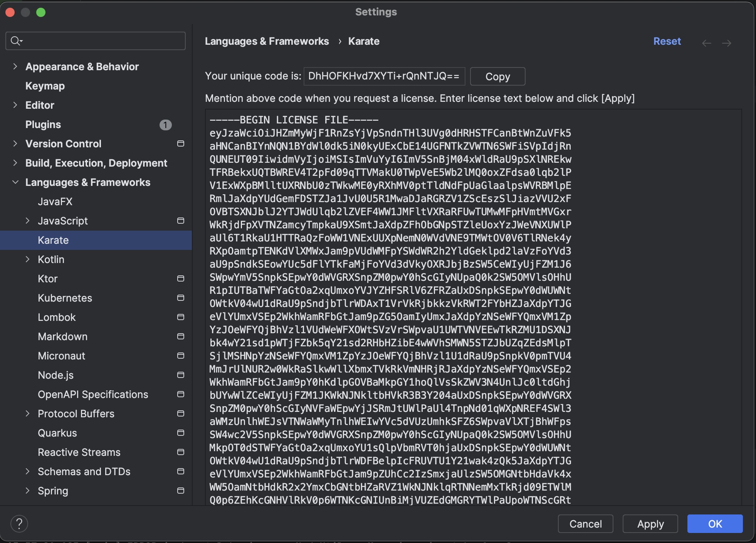Click the search magnifier icon in settings

tap(16, 41)
